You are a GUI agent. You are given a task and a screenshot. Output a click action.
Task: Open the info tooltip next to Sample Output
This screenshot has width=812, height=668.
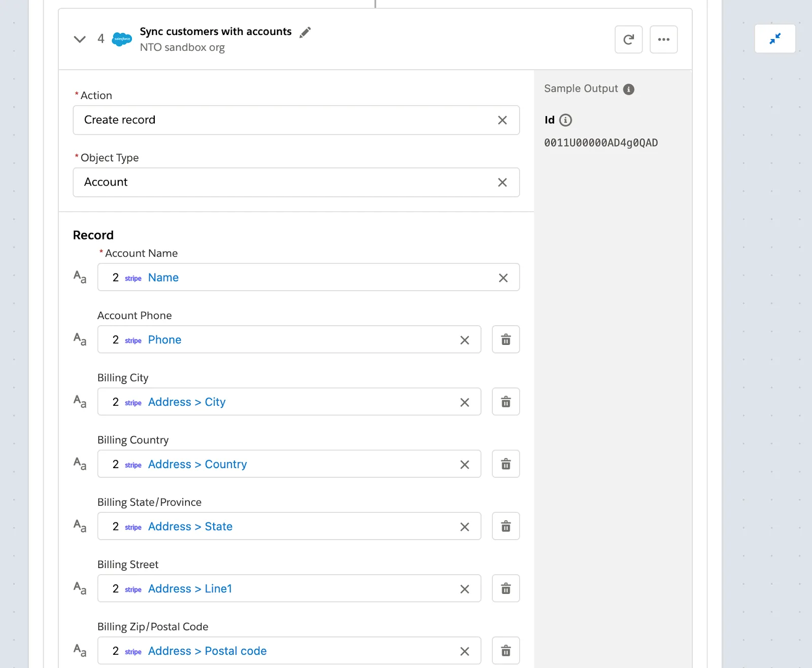click(x=629, y=89)
